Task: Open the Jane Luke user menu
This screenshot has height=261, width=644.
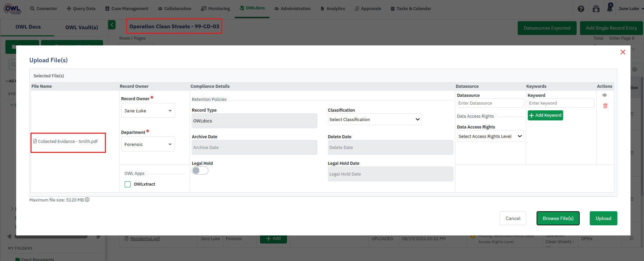Action: (x=631, y=9)
